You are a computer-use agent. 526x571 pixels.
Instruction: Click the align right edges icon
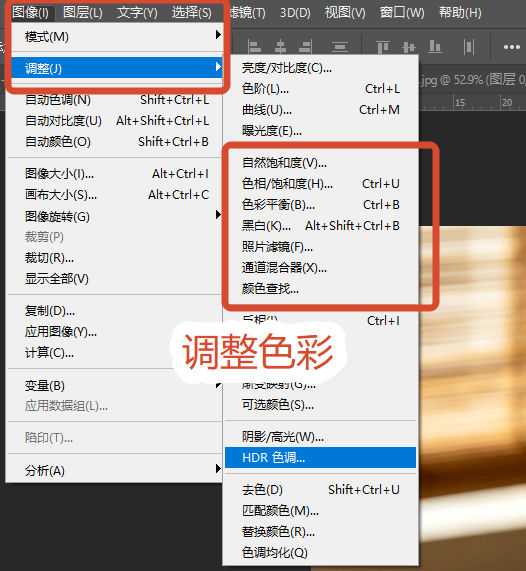tap(305, 47)
